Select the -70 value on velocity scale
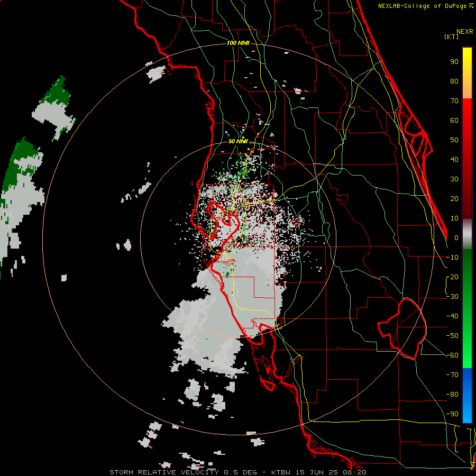Viewport: 476px width, 476px height. tap(452, 375)
